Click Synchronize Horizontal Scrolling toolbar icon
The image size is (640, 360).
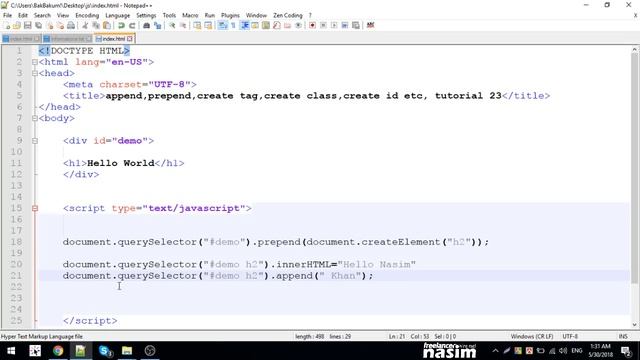coord(208,25)
